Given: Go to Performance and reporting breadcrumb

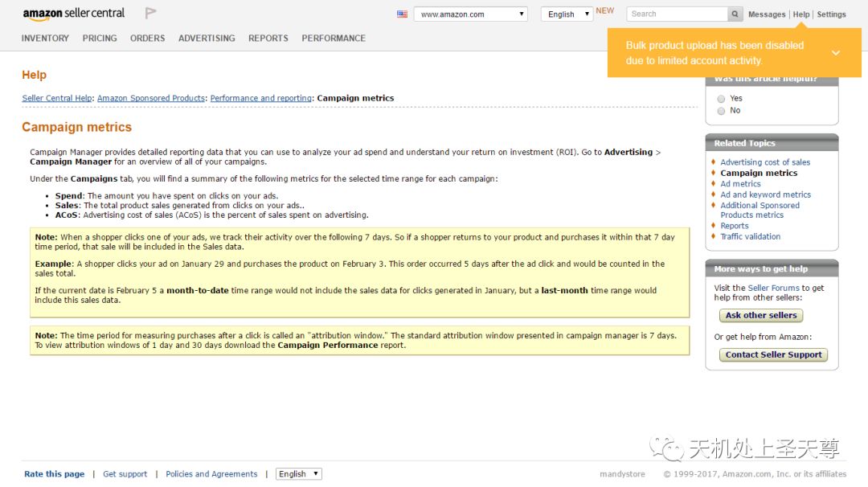Looking at the screenshot, I should pyautogui.click(x=260, y=98).
